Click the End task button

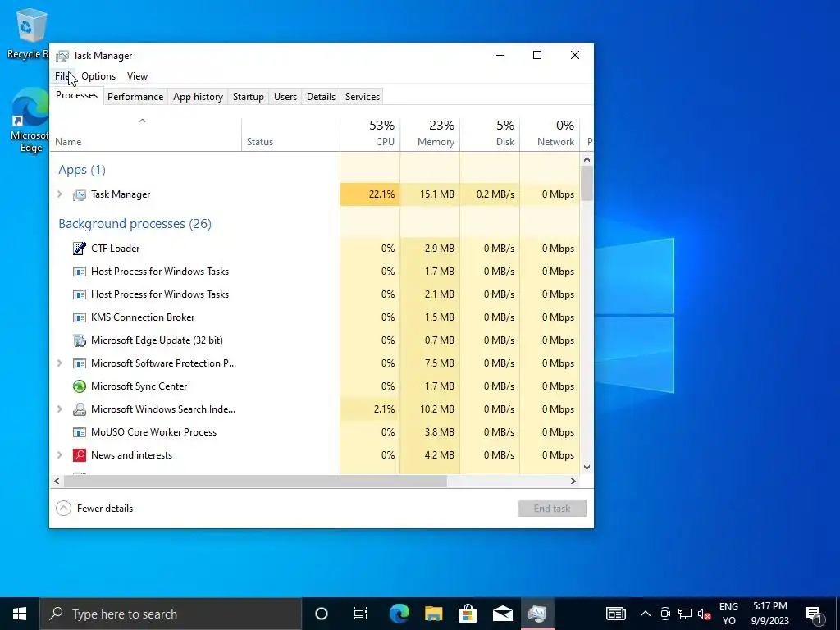point(552,509)
